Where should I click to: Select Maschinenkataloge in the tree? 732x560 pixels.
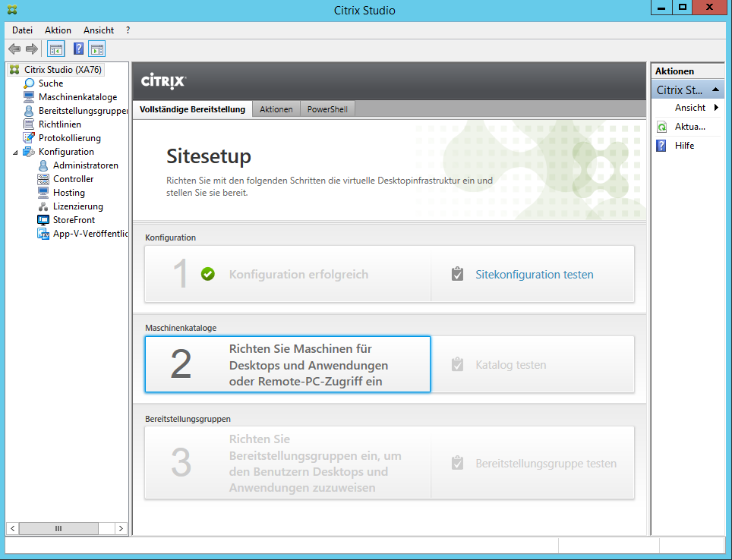[78, 97]
